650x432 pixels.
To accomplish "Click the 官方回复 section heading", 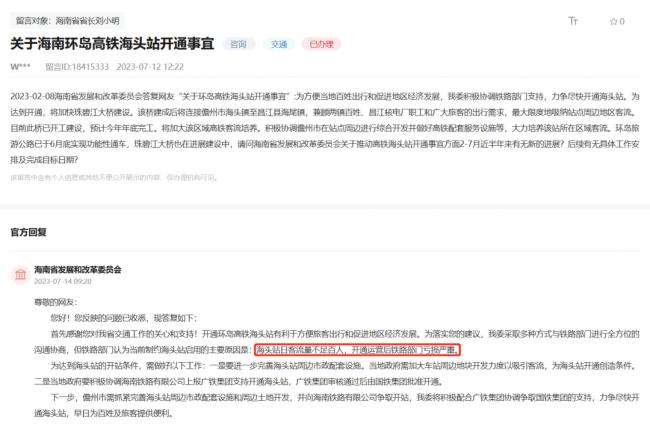I will point(29,232).
